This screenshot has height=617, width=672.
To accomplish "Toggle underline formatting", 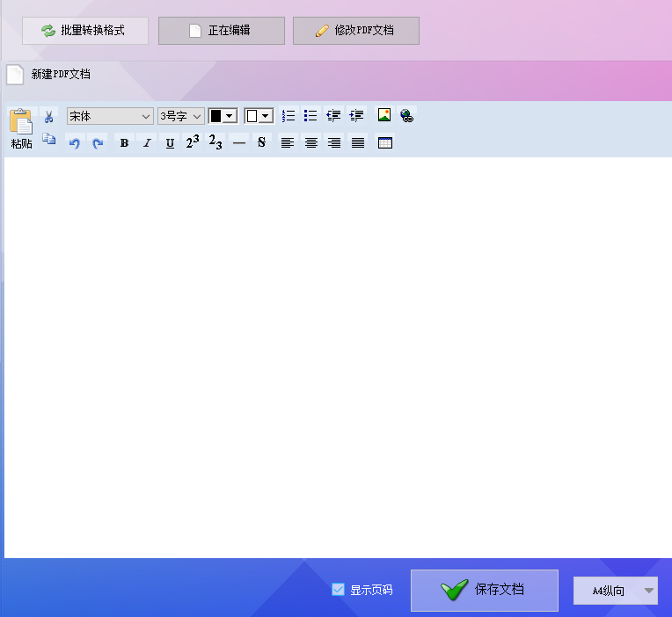I will (170, 143).
